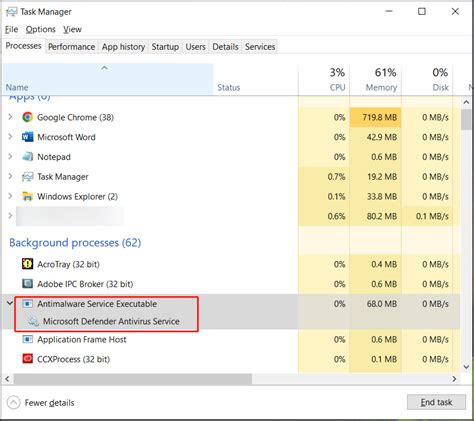Image resolution: width=474 pixels, height=421 pixels.
Task: Click the Notepad icon in Apps list
Action: 27,157
